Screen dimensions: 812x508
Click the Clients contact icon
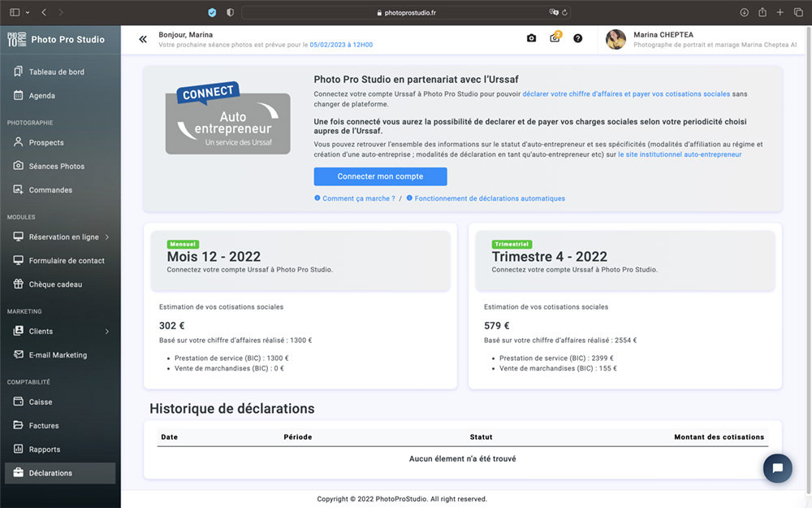pos(18,331)
